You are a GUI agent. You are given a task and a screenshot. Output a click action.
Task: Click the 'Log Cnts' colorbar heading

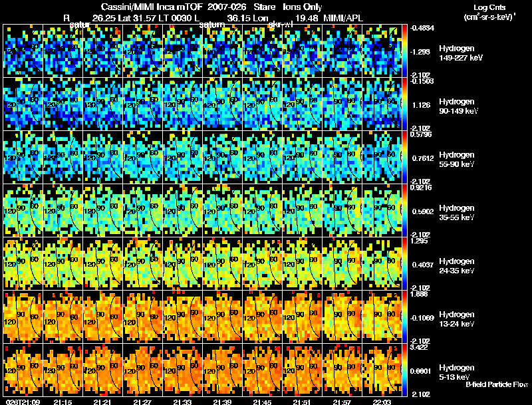pos(489,7)
